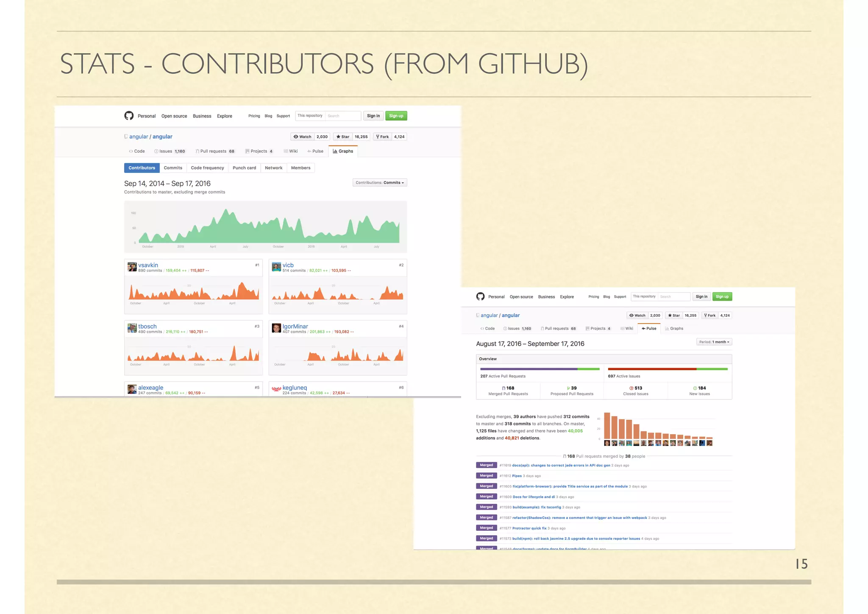This screenshot has height=614, width=868.
Task: Open the Protractor quick fix pull request link
Action: pyautogui.click(x=529, y=528)
